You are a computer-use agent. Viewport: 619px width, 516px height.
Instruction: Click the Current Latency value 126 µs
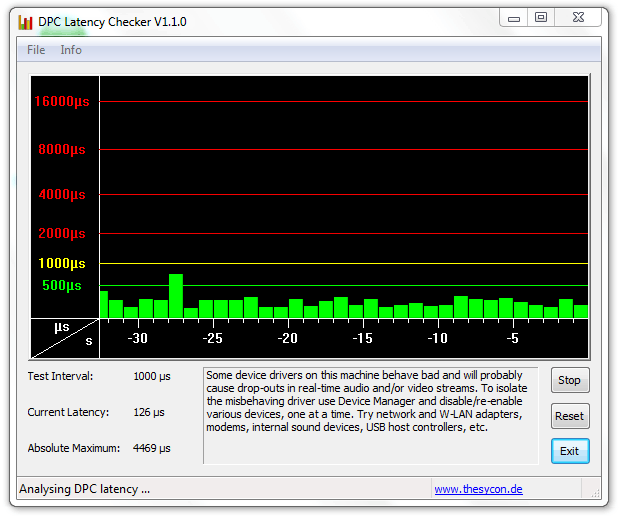149,413
